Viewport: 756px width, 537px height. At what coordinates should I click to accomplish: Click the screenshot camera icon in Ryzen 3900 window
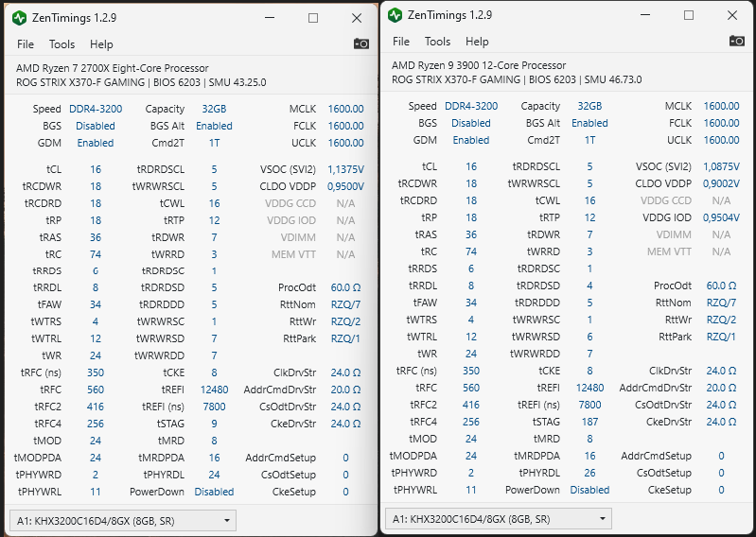[x=737, y=41]
